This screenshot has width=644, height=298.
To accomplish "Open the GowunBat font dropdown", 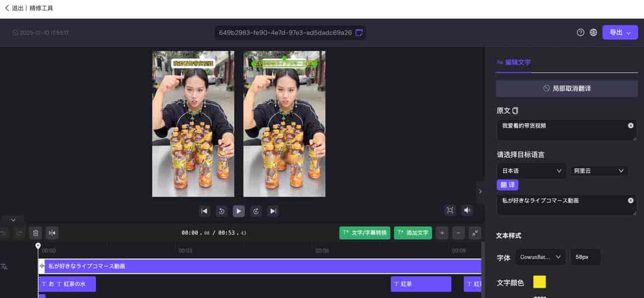I will [x=539, y=257].
